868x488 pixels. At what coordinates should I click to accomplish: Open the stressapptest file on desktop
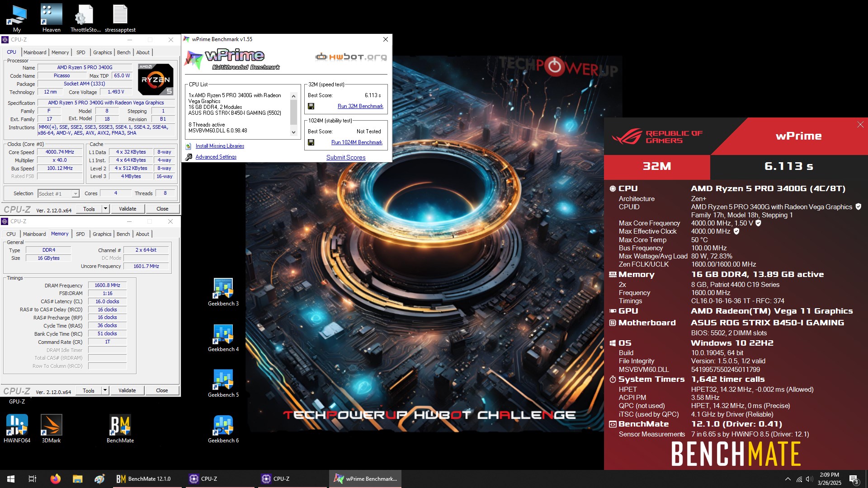click(x=120, y=18)
